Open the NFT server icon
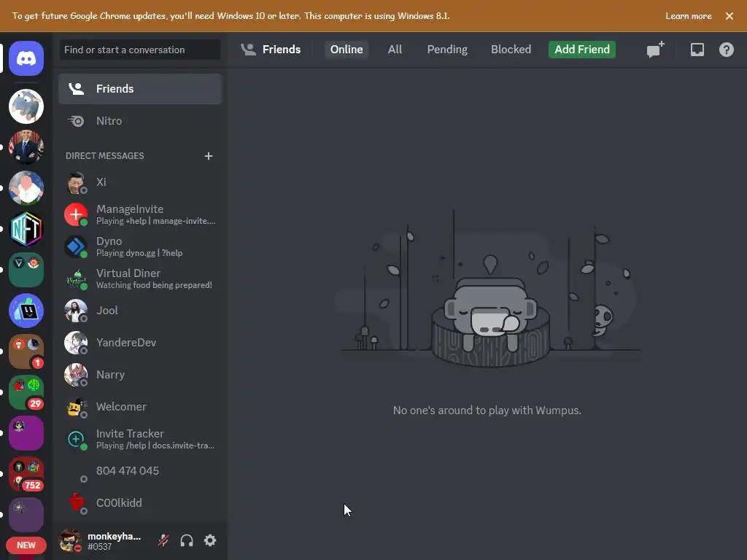Screen dimensions: 747x560 26,229
